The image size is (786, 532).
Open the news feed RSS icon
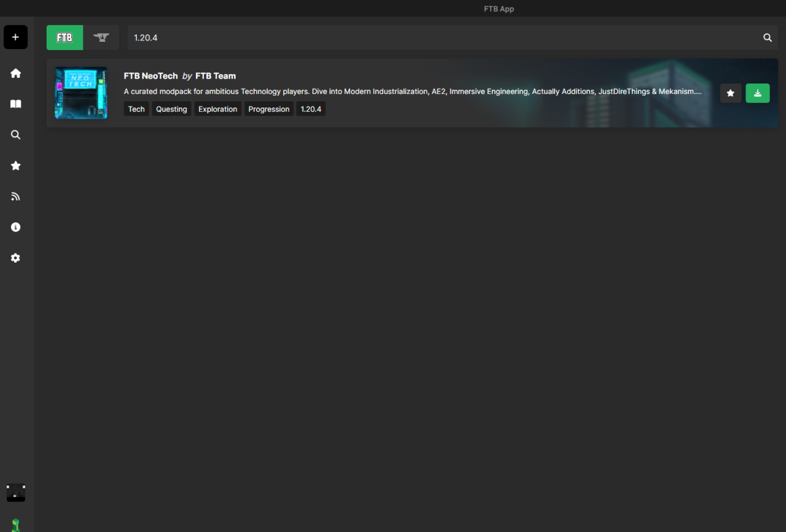click(15, 196)
